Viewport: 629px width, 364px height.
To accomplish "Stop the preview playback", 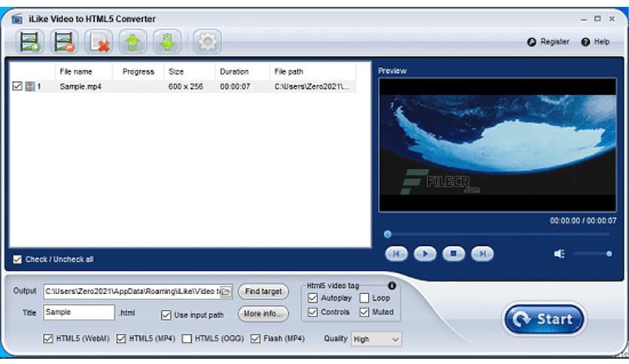I will pyautogui.click(x=453, y=253).
